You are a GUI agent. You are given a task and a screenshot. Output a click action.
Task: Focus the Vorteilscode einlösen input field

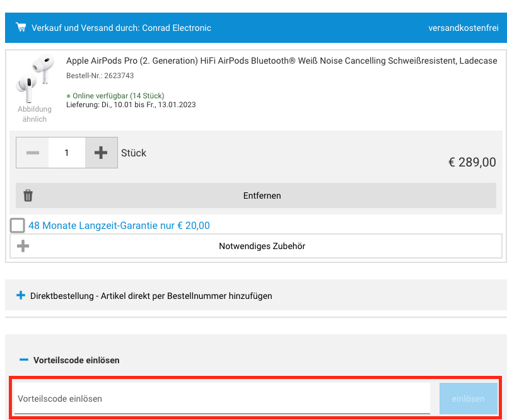[222, 399]
